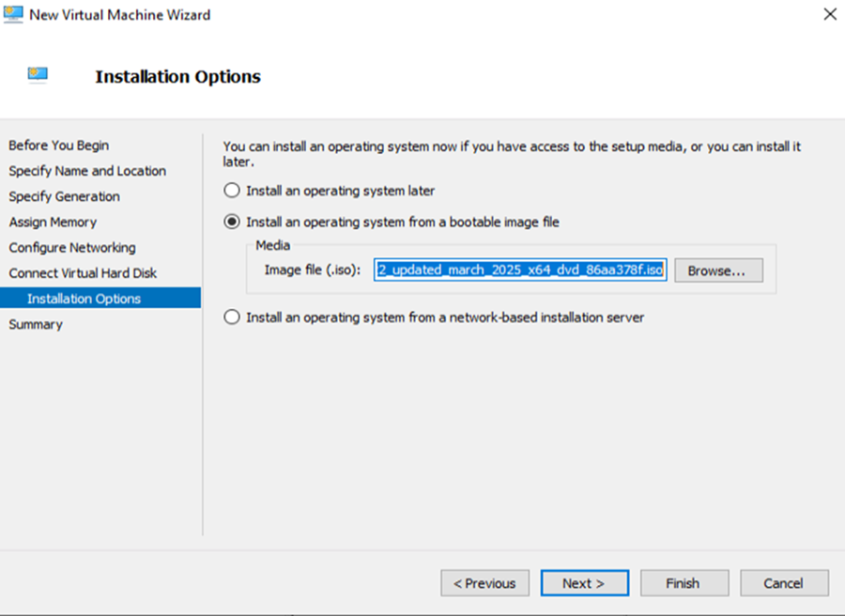Close the New Virtual Machine Wizard window
Image resolution: width=845 pixels, height=616 pixels.
(829, 14)
